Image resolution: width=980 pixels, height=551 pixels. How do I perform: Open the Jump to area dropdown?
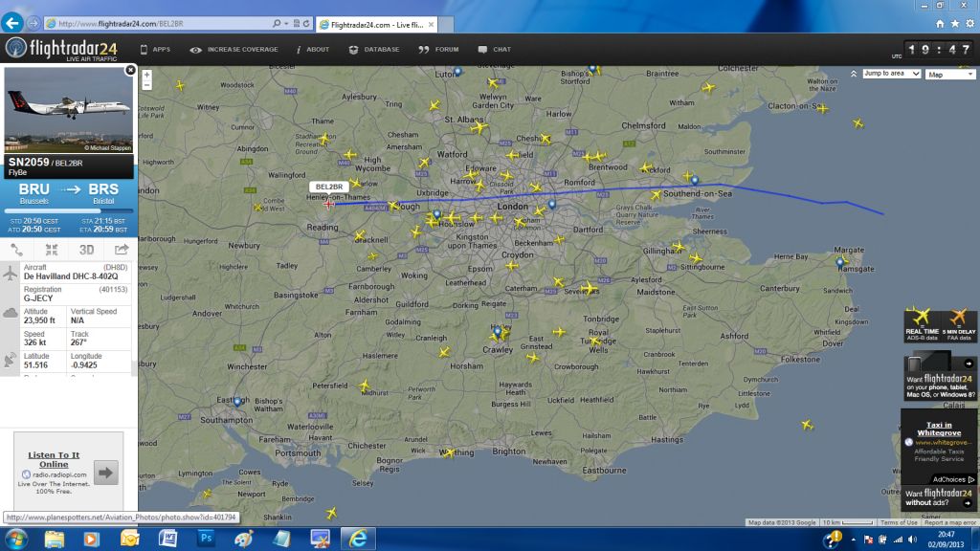[892, 74]
